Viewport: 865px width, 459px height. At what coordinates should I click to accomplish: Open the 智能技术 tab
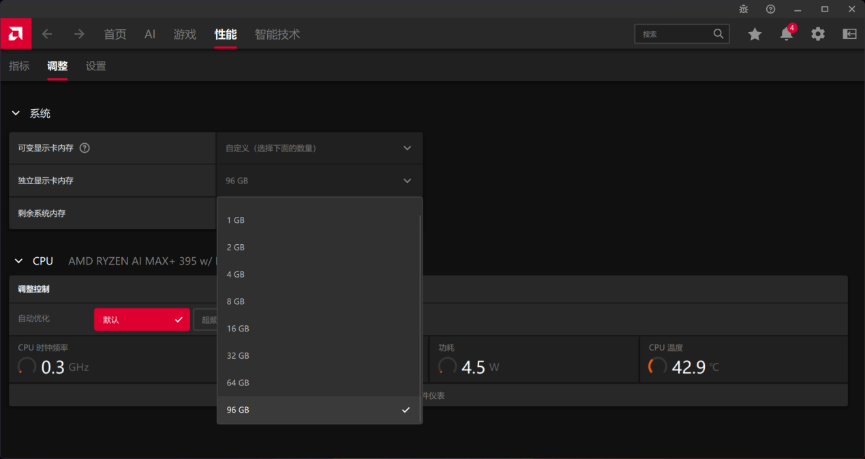pos(277,34)
